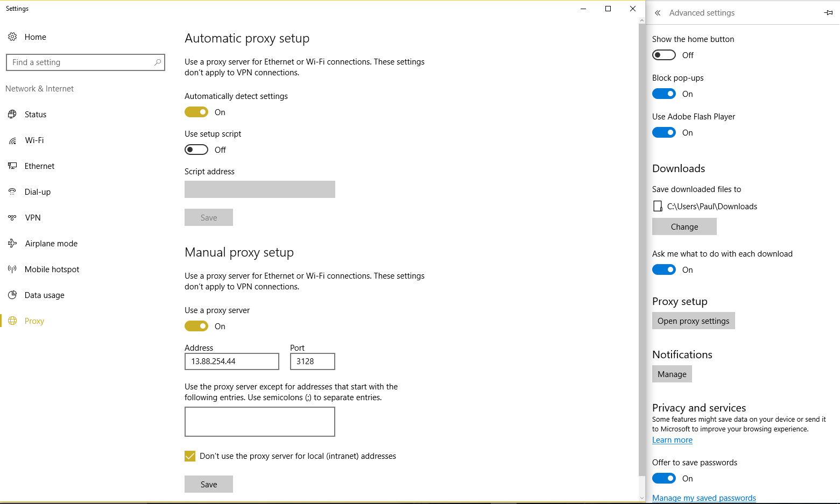The width and height of the screenshot is (840, 504).
Task: Open Ethernet settings
Action: click(x=39, y=166)
